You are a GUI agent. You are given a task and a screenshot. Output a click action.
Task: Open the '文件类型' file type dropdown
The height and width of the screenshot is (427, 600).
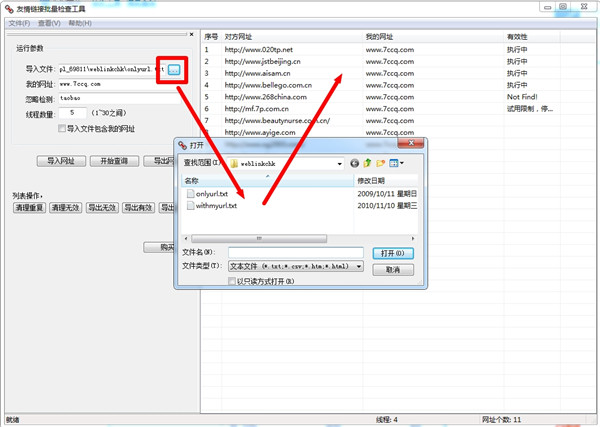coord(359,267)
